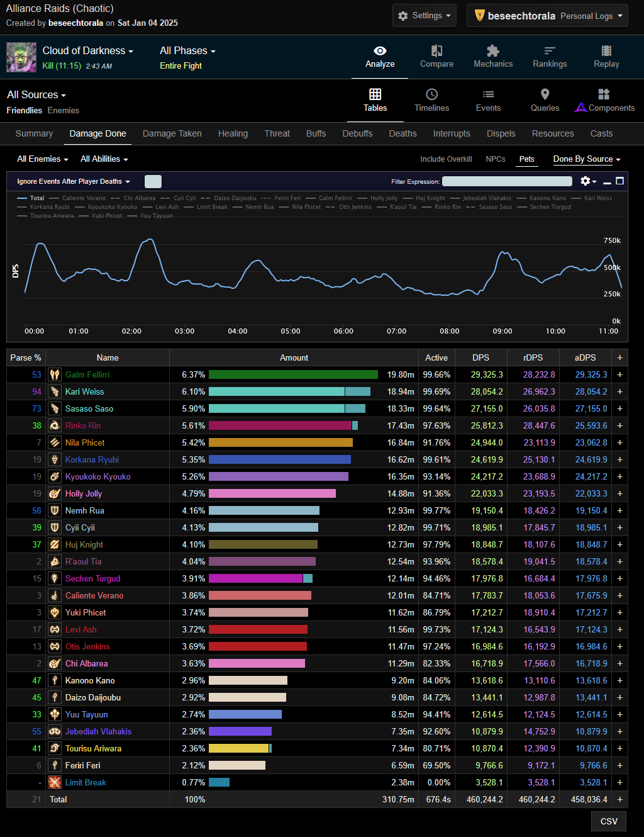Switch to Enemies sources
Viewport: 644px width, 837px height.
pos(64,110)
